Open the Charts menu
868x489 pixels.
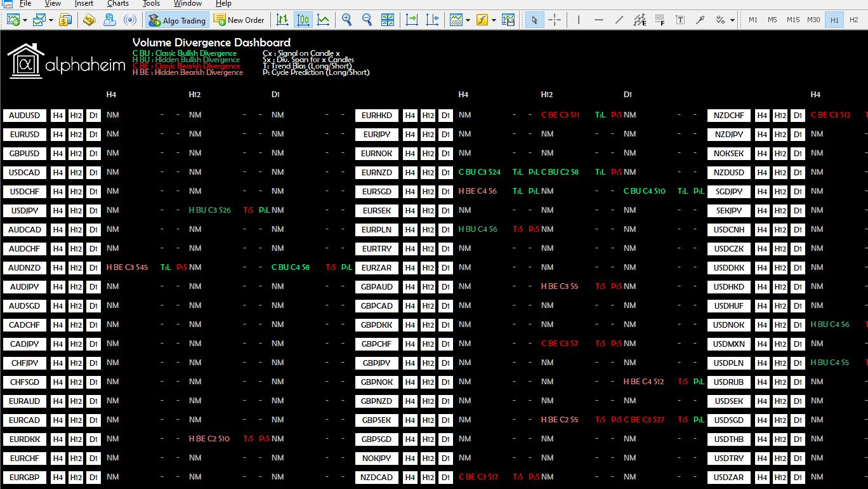(118, 3)
